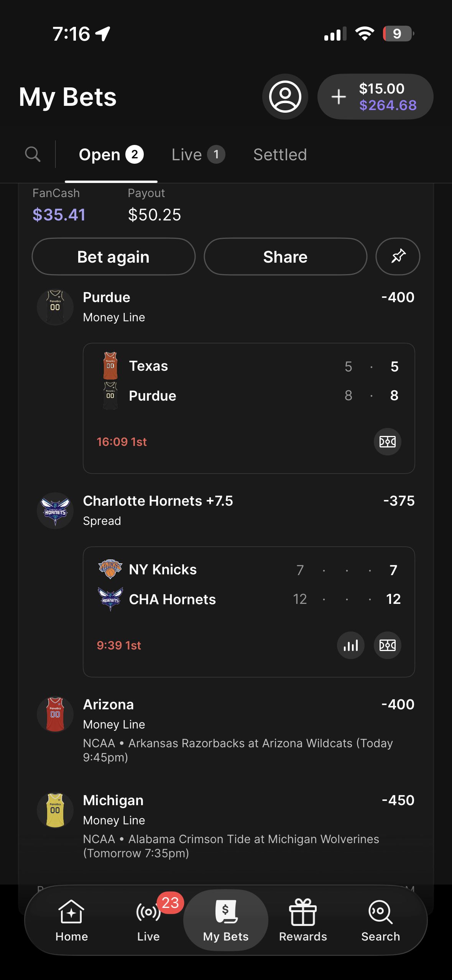452x980 pixels.
Task: Open Live section in bottom navigation
Action: 149,920
